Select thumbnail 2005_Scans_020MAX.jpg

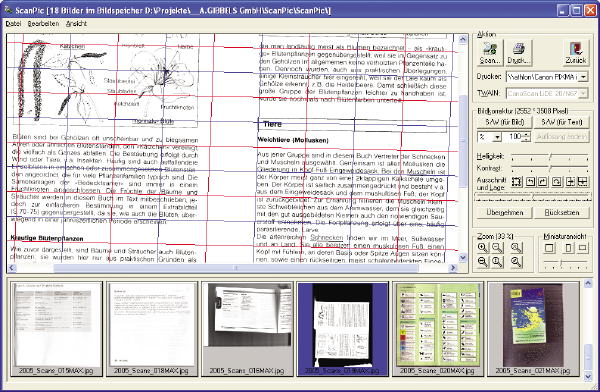click(438, 330)
